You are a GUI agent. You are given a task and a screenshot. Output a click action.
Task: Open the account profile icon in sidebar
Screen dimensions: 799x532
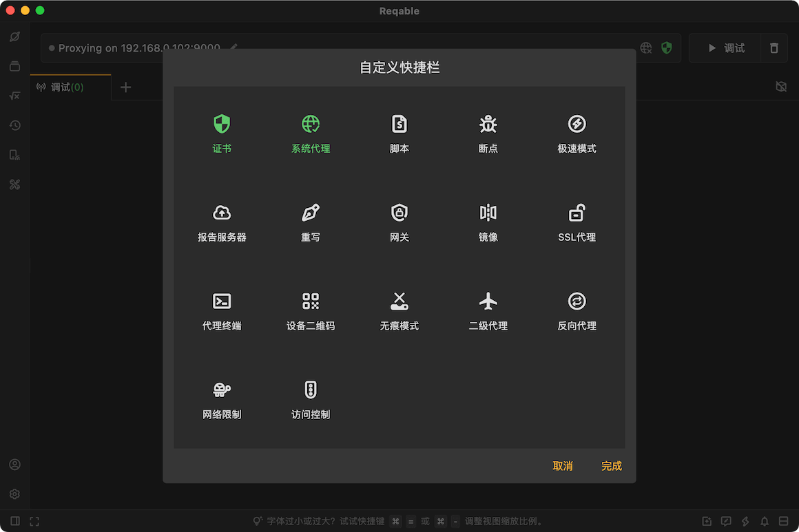click(x=14, y=465)
